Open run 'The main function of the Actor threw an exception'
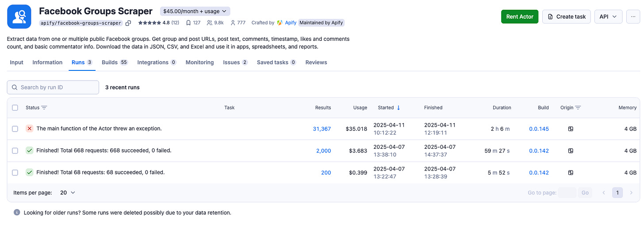This screenshot has height=225, width=644. (99, 128)
